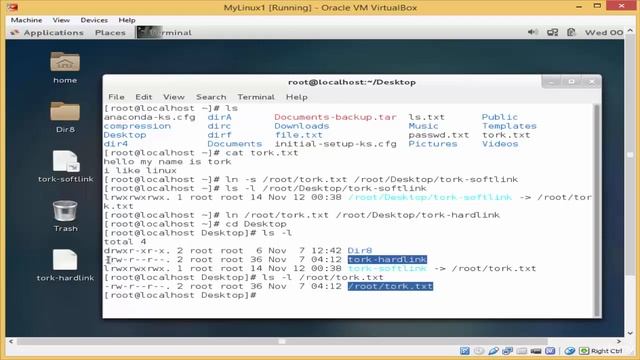Click the VirtualBox hard disk activity icon
Image resolution: width=640 pixels, height=360 pixels.
pyautogui.click(x=464, y=351)
